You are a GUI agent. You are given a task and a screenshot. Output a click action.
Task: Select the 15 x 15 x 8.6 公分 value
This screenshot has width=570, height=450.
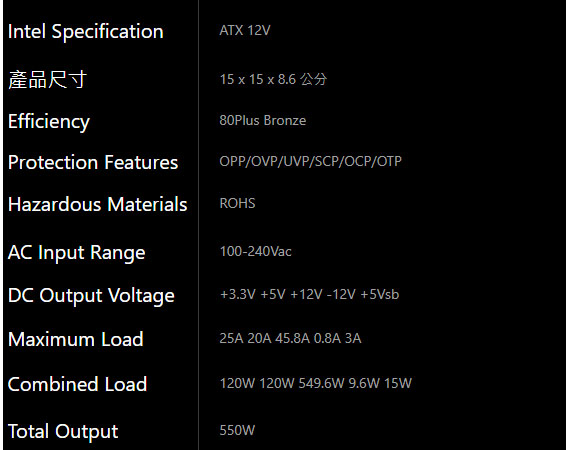(x=273, y=79)
